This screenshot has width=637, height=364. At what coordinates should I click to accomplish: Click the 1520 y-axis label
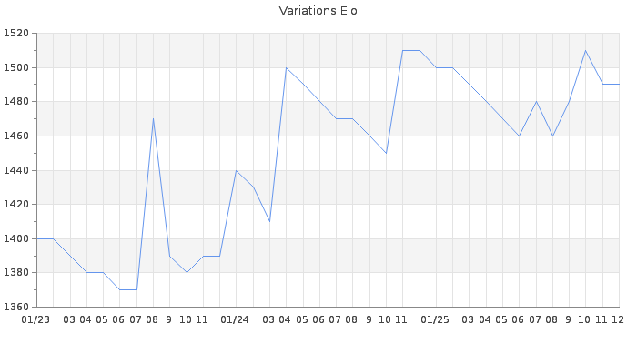pos(16,34)
